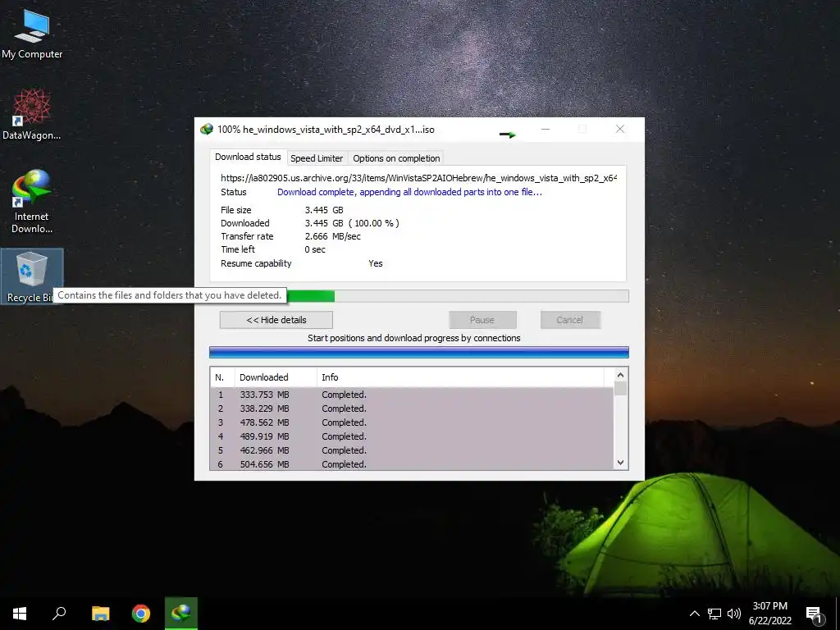
Task: Select the Recycle Bin desktop icon
Action: pyautogui.click(x=32, y=276)
